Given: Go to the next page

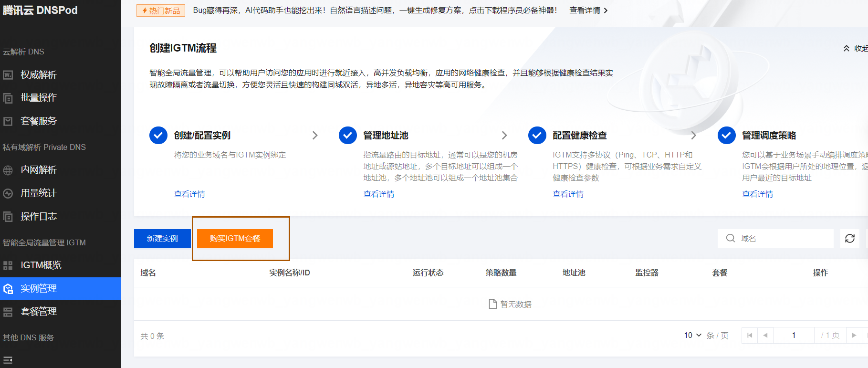Looking at the screenshot, I should (854, 336).
